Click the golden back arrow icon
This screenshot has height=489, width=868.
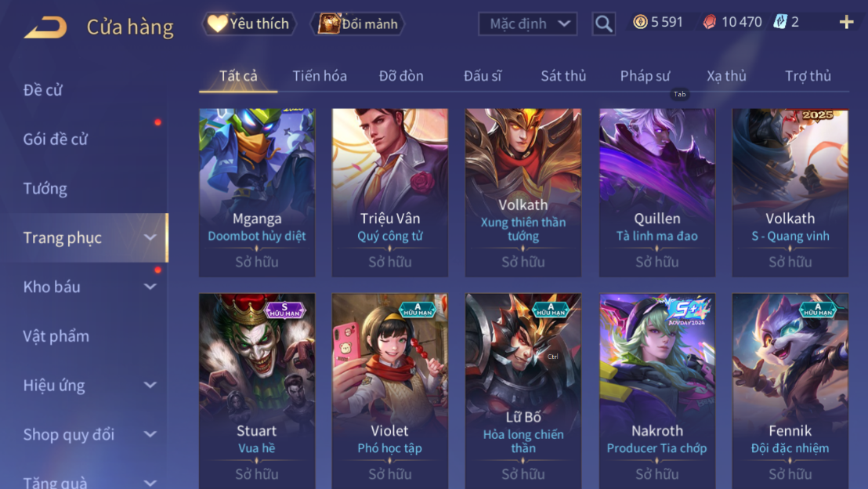(45, 27)
